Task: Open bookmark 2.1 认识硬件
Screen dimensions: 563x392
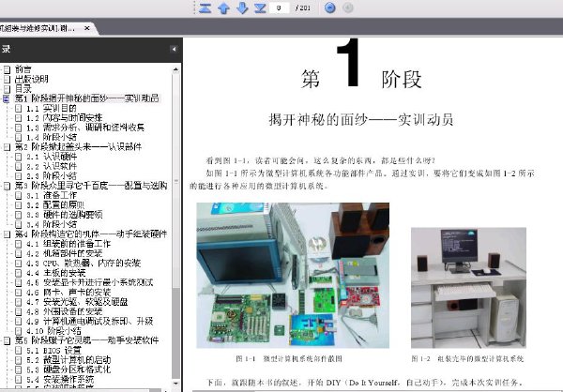Action: (x=52, y=157)
